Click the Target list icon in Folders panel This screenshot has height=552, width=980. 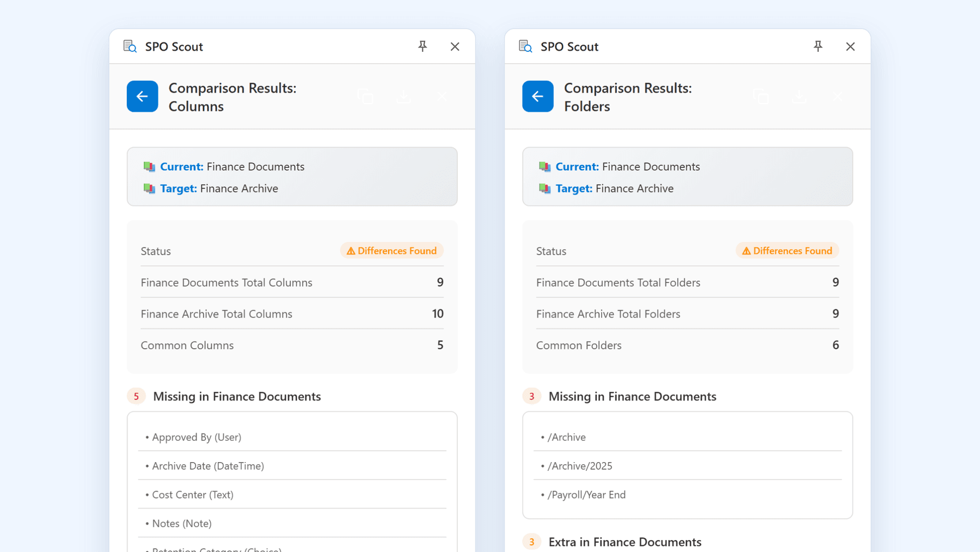544,189
